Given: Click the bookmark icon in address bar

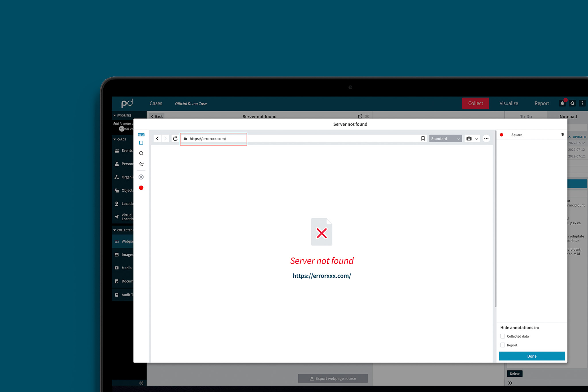Looking at the screenshot, I should pos(423,139).
